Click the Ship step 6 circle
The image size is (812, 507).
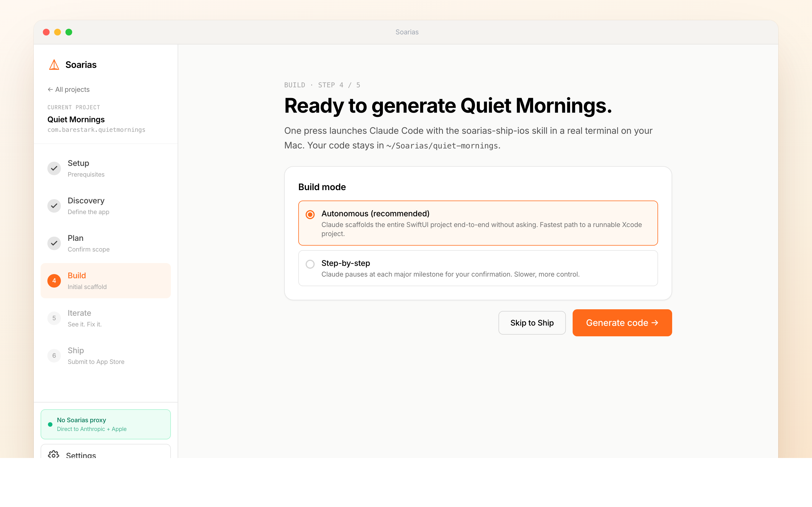pyautogui.click(x=54, y=356)
